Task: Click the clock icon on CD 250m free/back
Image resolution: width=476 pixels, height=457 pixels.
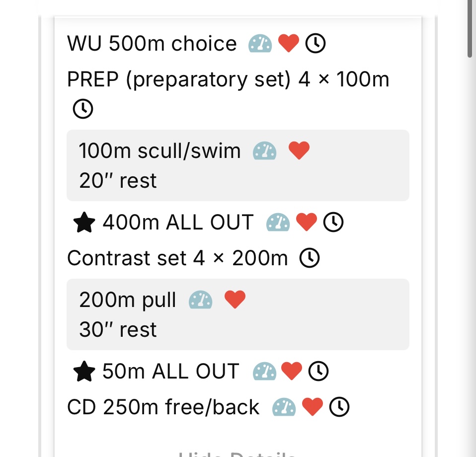Action: pos(340,407)
